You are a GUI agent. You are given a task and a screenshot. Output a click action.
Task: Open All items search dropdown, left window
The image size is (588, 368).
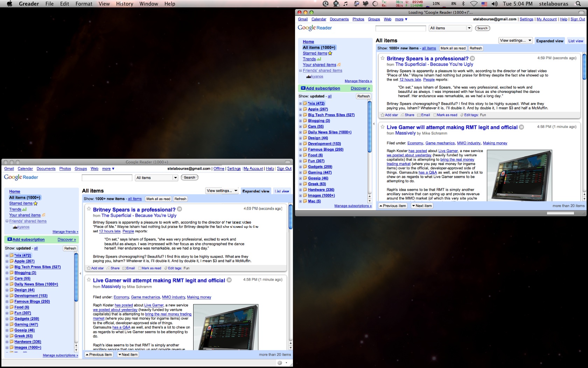click(156, 178)
